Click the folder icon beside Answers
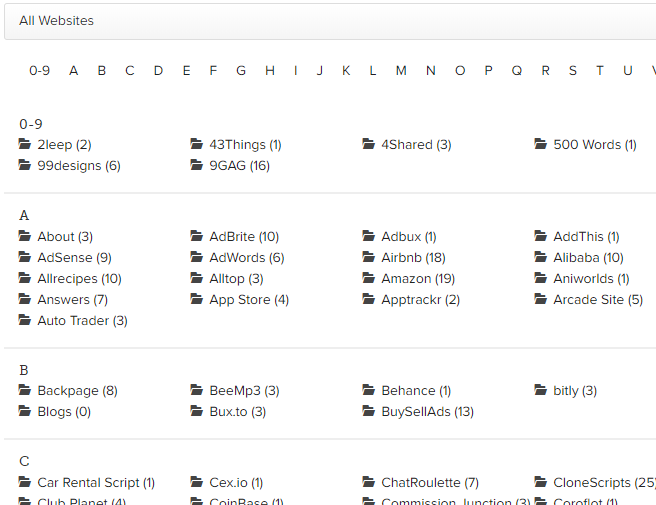Viewport: 656px width, 505px height. pyautogui.click(x=25, y=299)
